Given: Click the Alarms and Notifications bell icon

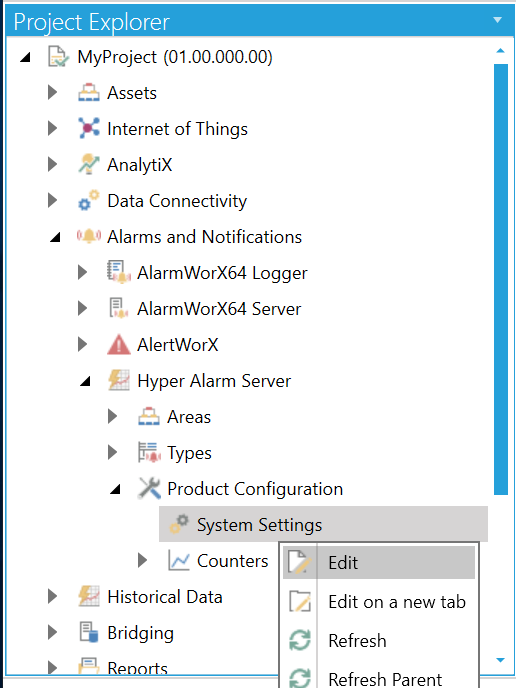Looking at the screenshot, I should point(89,236).
